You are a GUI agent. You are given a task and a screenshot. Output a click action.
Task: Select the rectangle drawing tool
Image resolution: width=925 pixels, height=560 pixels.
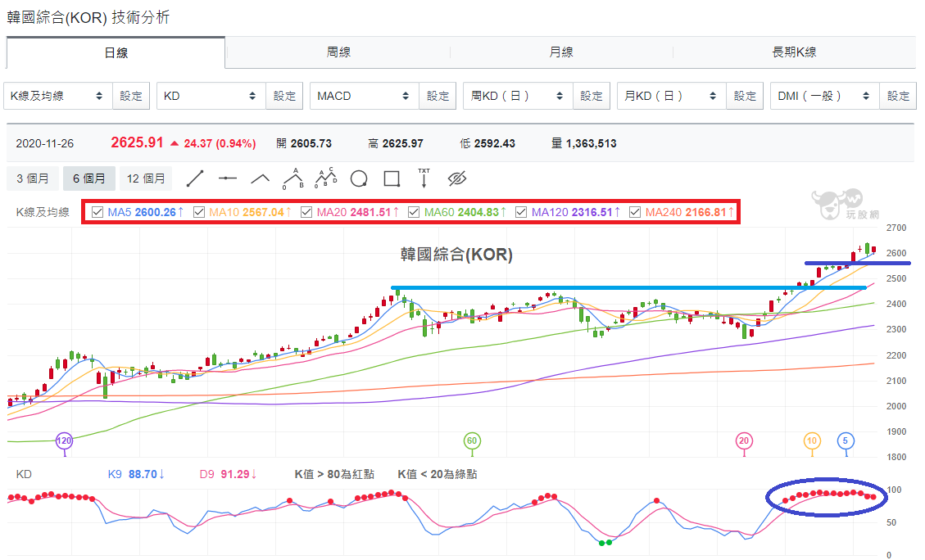(x=392, y=178)
